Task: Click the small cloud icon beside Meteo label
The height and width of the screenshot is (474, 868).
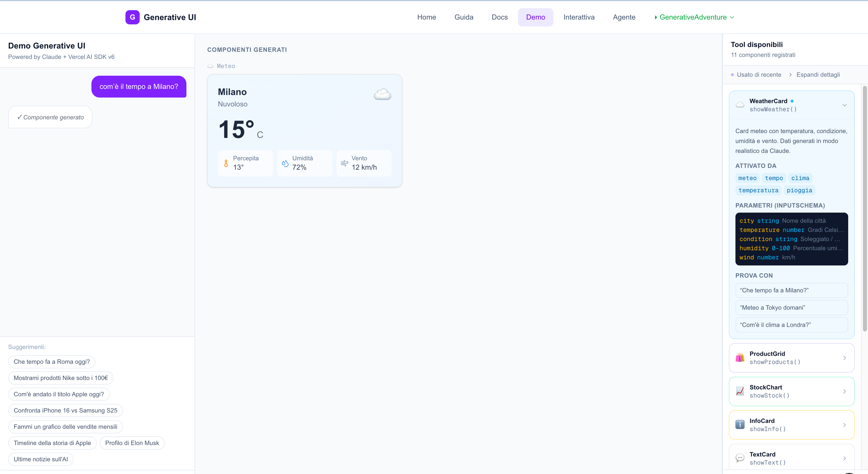Action: pos(210,66)
